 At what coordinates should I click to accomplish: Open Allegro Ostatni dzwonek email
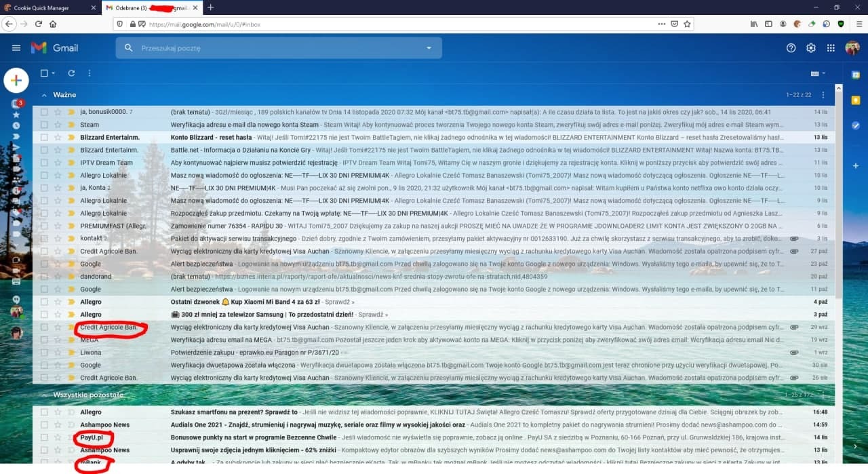[434, 302]
